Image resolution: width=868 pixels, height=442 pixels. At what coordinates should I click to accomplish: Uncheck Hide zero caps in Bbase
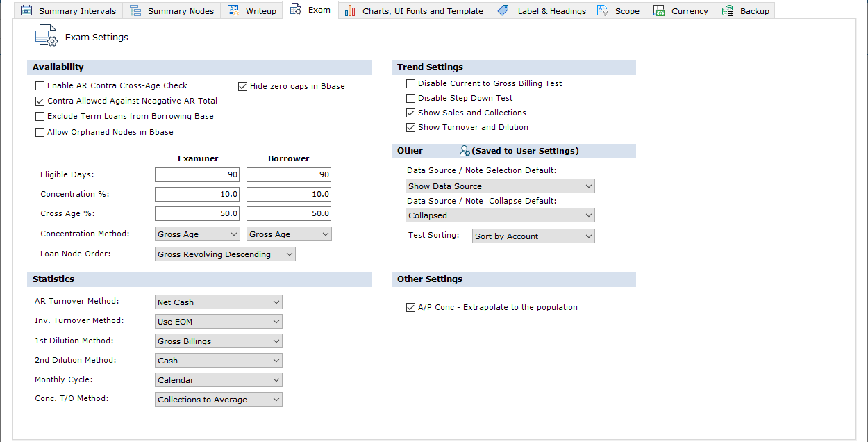tap(243, 87)
